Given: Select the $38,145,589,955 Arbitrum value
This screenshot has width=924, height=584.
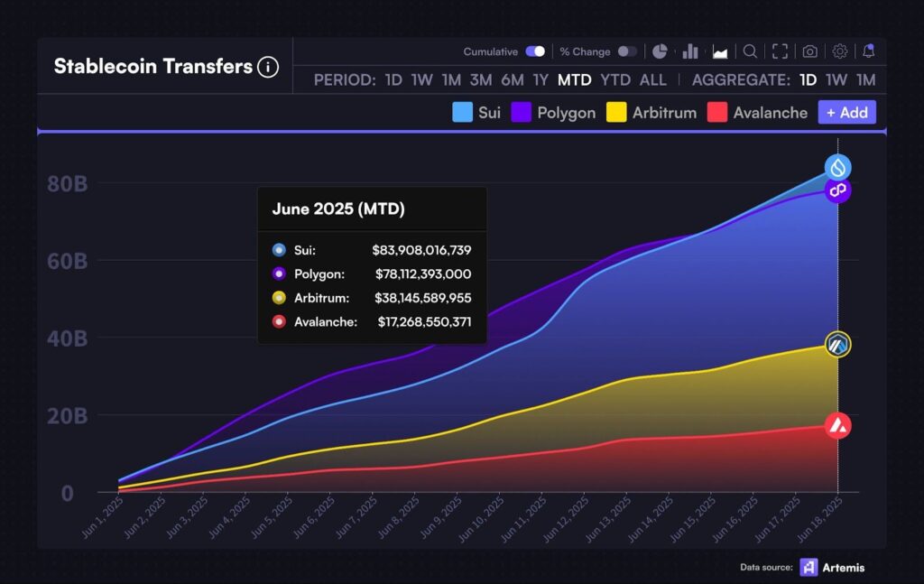Looking at the screenshot, I should [422, 298].
